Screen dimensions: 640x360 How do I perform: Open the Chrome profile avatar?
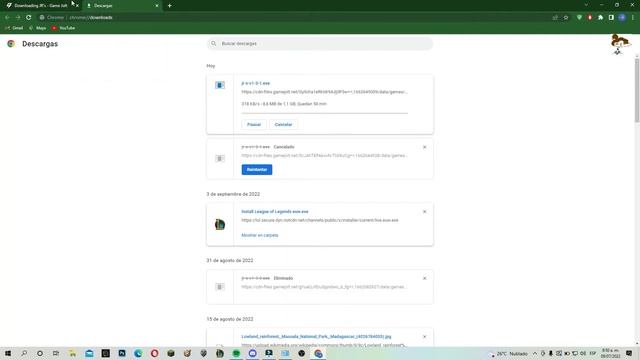point(622,18)
